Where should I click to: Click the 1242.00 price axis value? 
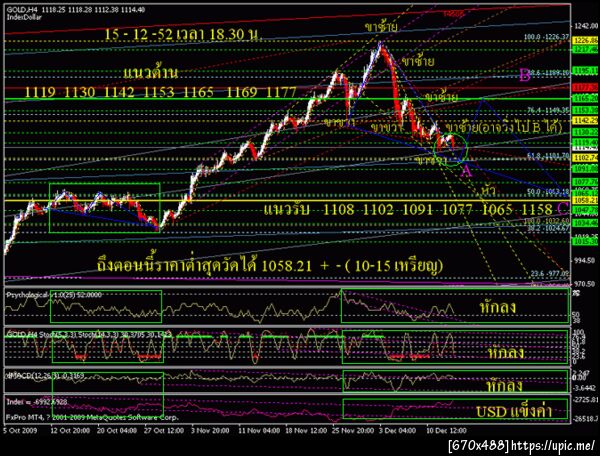click(585, 26)
